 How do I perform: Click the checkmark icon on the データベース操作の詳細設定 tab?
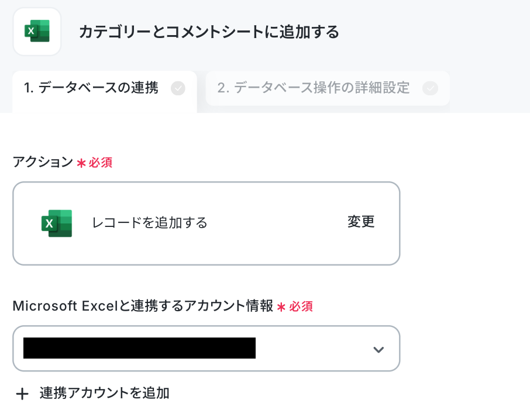coord(430,88)
